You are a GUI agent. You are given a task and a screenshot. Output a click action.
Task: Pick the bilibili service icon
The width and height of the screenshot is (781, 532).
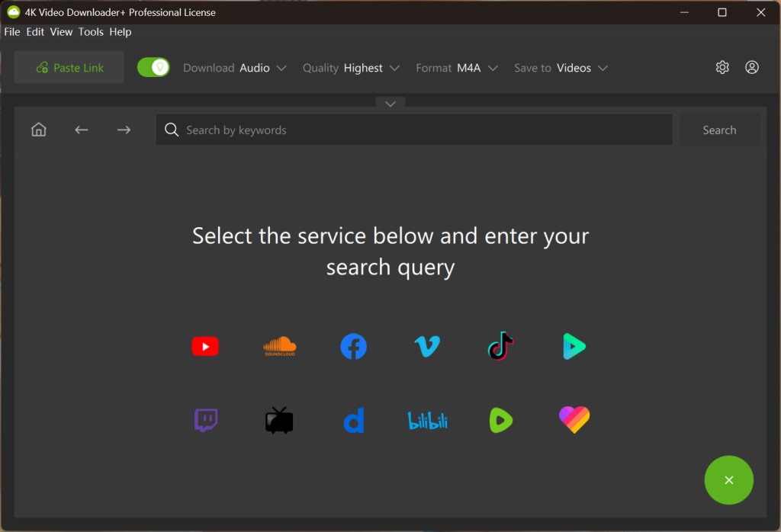pos(427,421)
